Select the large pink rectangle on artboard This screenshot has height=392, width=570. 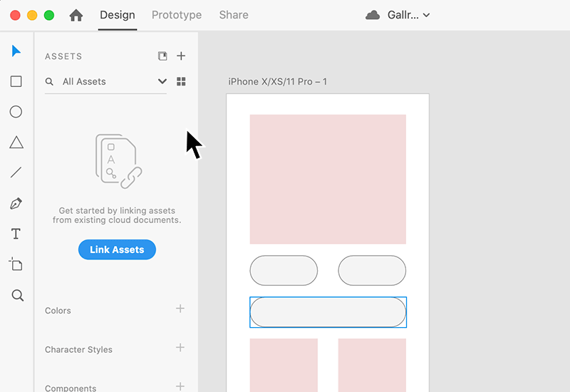(x=328, y=179)
